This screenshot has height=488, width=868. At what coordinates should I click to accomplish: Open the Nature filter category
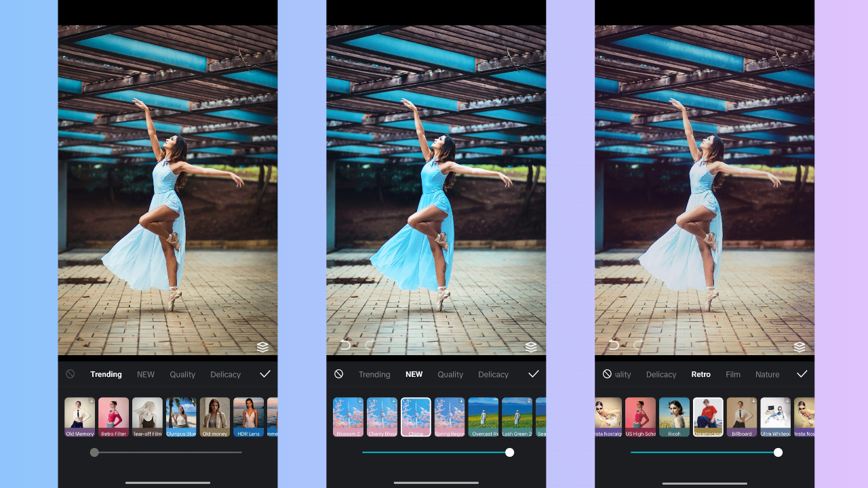click(767, 373)
